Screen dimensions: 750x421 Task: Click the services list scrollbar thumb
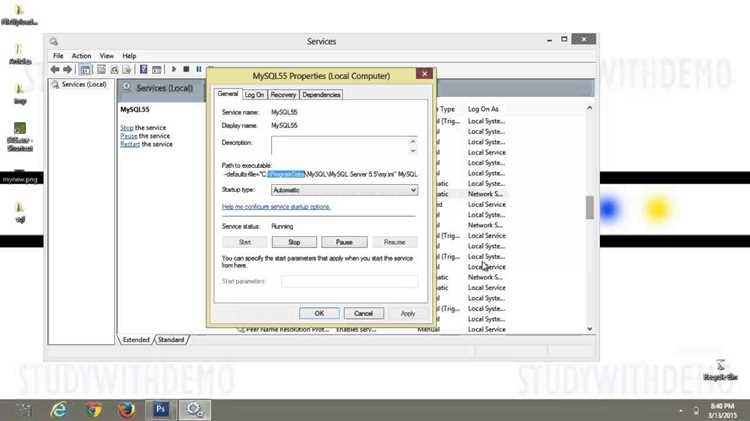[x=589, y=207]
